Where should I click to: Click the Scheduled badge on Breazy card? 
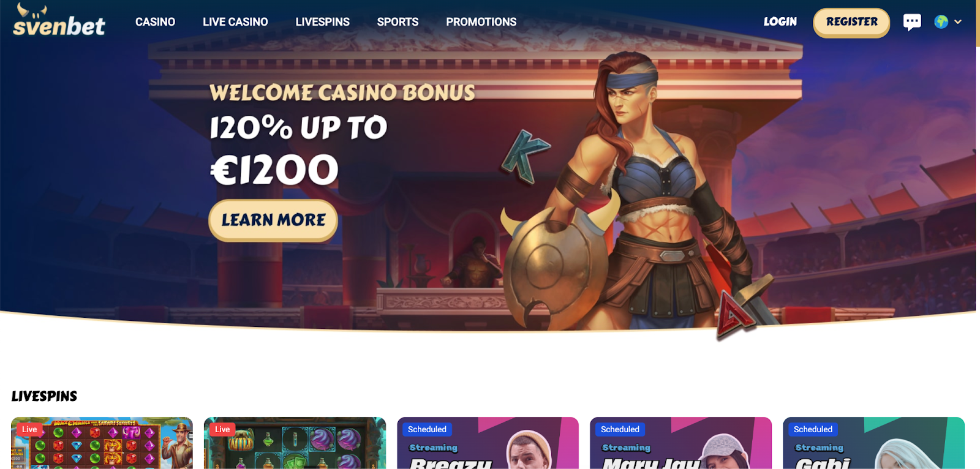pyautogui.click(x=427, y=429)
